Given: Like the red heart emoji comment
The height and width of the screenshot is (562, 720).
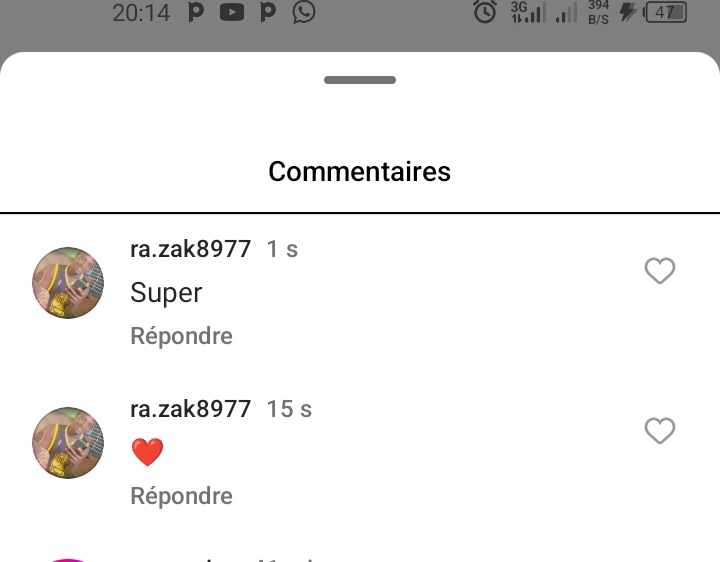Looking at the screenshot, I should point(660,430).
